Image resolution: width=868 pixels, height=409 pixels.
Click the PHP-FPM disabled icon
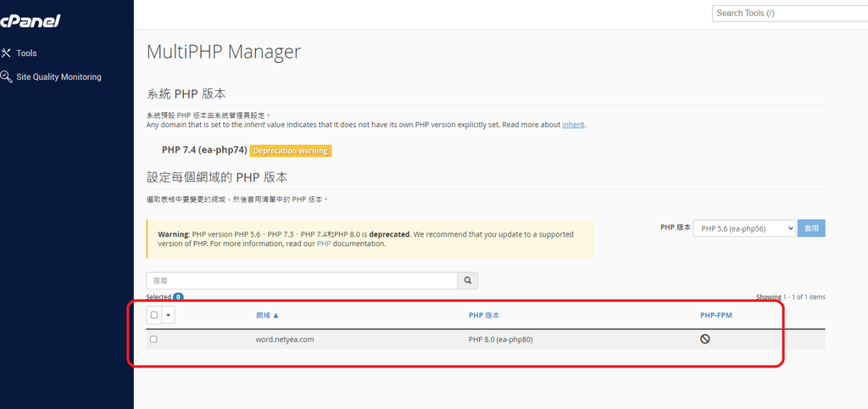click(705, 339)
